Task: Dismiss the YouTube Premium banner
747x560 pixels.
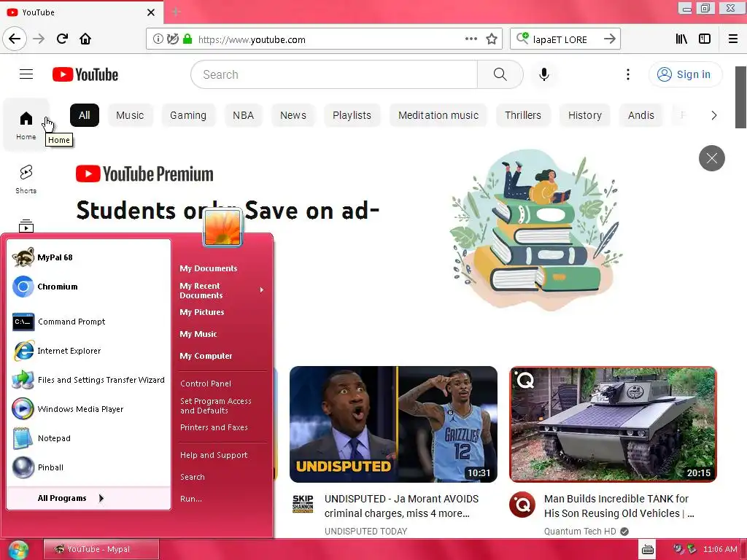Action: click(712, 158)
